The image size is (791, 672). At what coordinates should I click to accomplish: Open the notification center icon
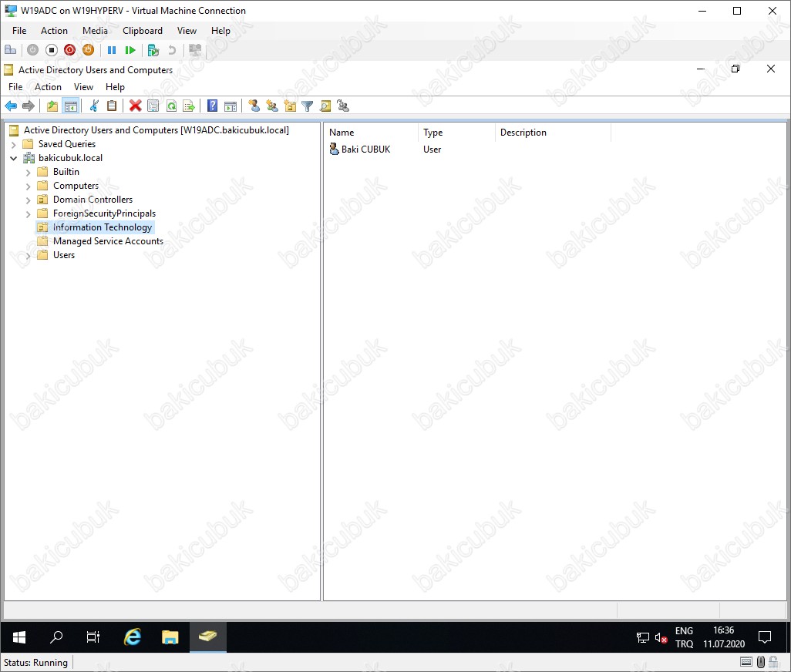pyautogui.click(x=765, y=637)
